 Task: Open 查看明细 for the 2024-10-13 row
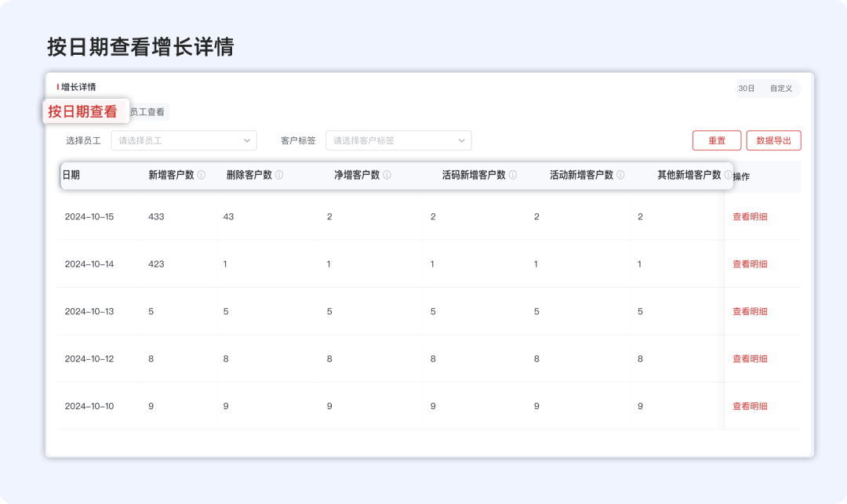751,310
